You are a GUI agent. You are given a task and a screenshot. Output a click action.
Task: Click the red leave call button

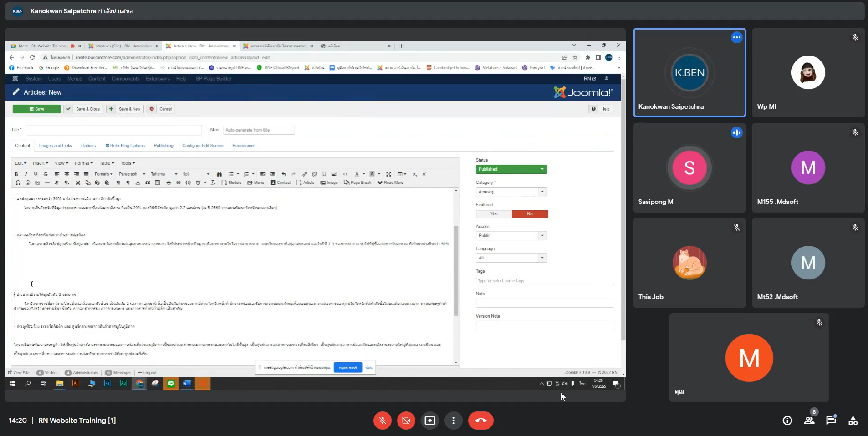480,421
